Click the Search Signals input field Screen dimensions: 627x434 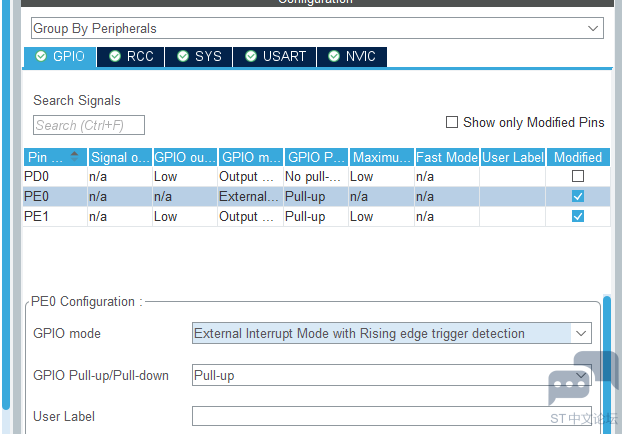click(89, 125)
